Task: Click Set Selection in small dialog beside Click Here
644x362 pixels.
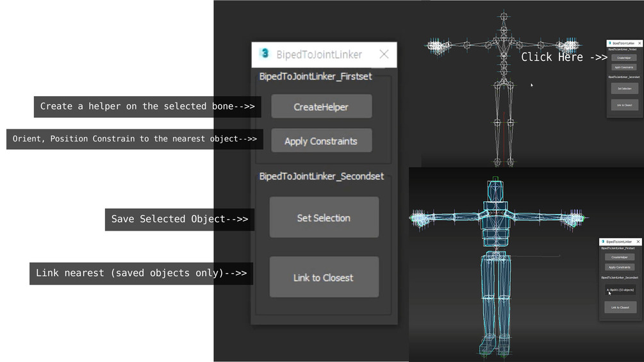Action: 625,88
